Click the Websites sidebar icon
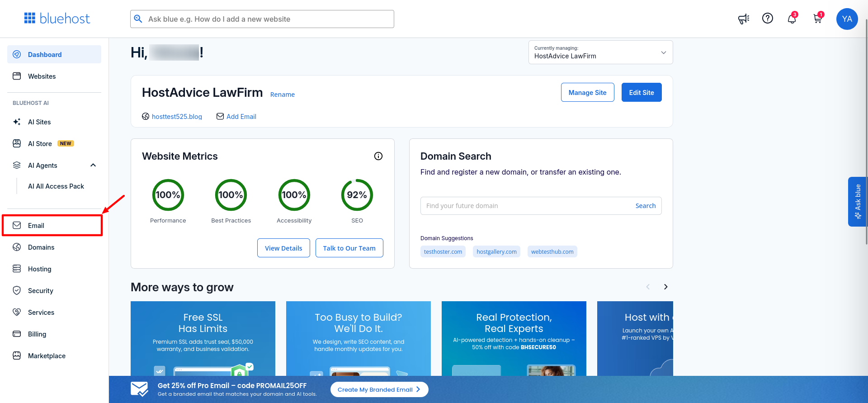The width and height of the screenshot is (868, 403). point(17,76)
